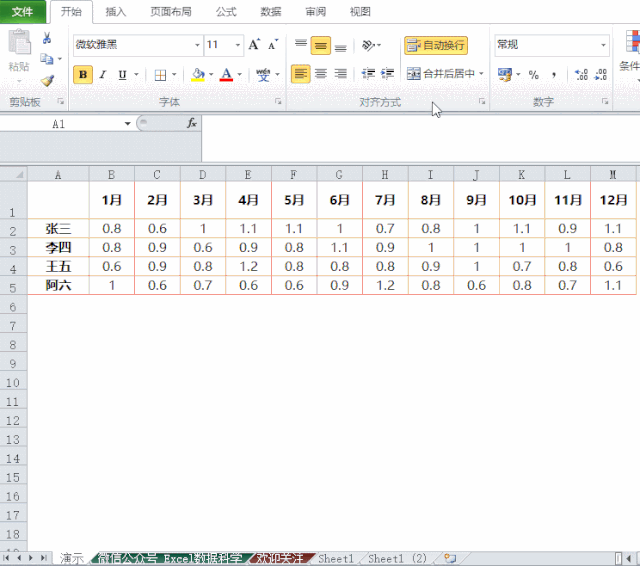Click decrease decimal icon
Viewport: 640px width, 566px height.
(600, 75)
